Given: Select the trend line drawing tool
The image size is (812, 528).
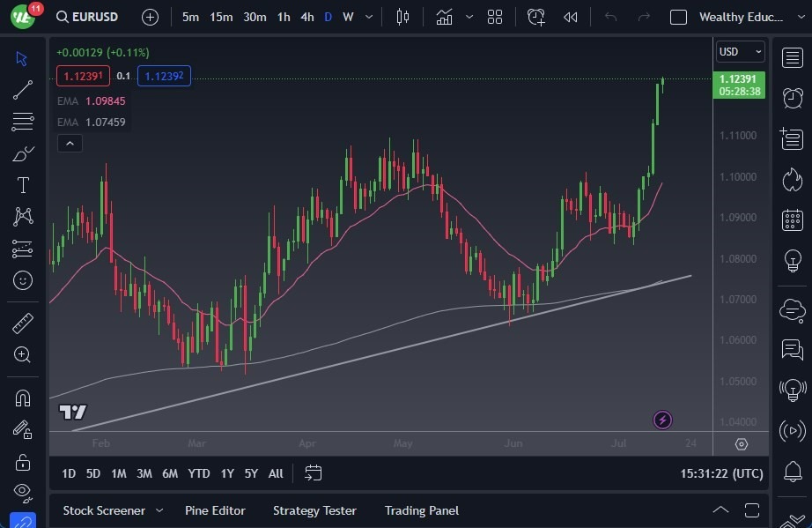Looking at the screenshot, I should pos(23,90).
